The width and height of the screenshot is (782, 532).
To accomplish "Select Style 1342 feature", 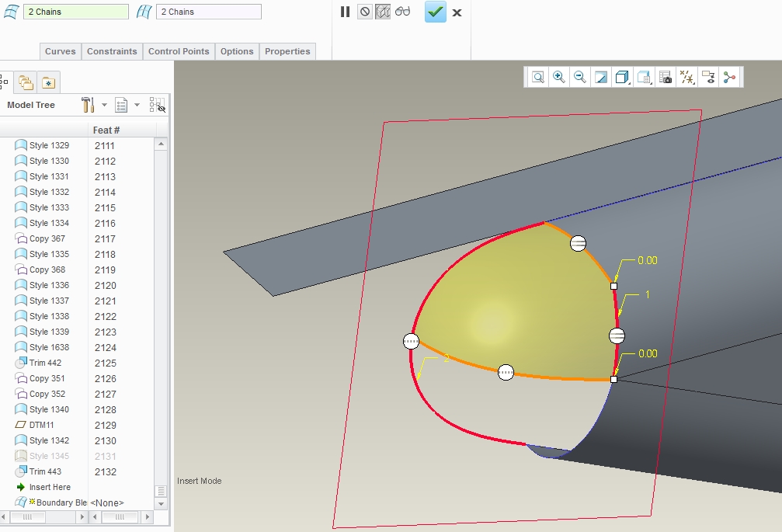I will point(49,440).
